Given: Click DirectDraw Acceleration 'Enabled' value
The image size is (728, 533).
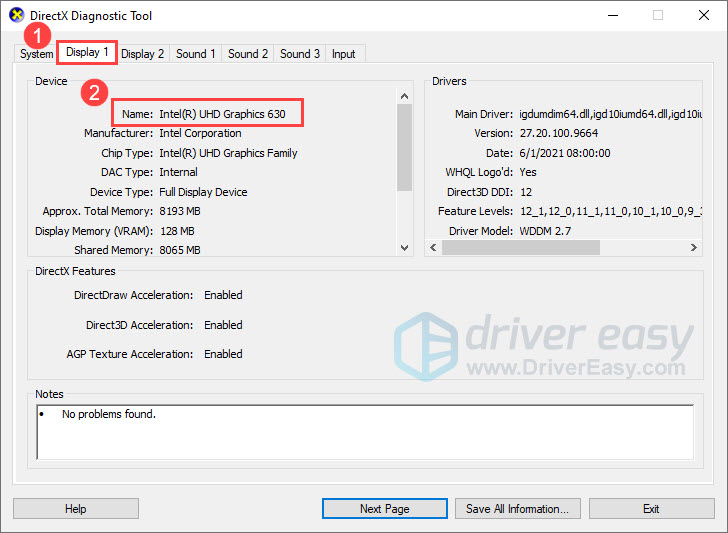Looking at the screenshot, I should [223, 295].
